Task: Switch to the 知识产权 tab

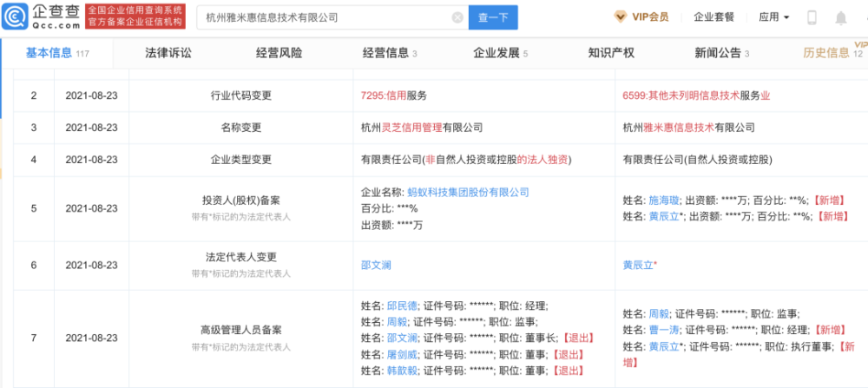Action: tap(611, 53)
